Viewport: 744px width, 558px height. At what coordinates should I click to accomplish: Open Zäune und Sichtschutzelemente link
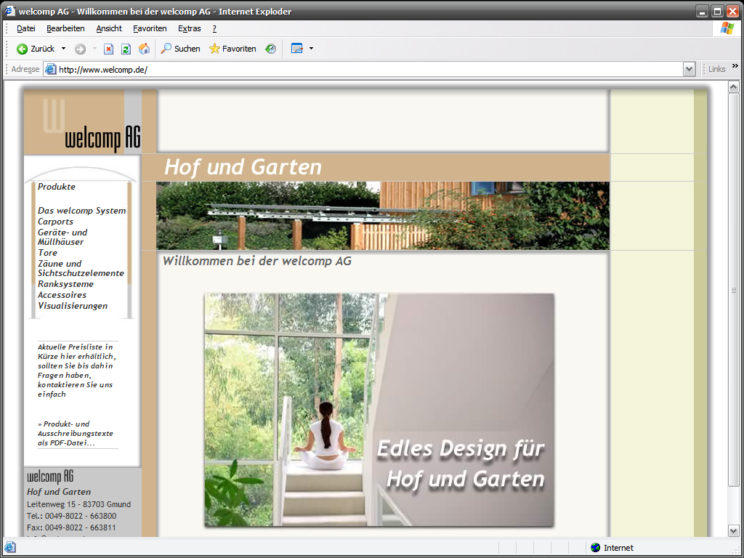81,268
